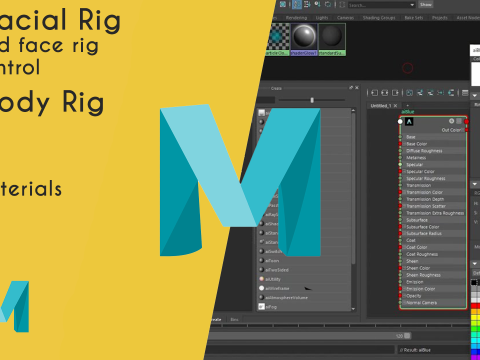Switch to the Shading Groups tab
Image resolution: width=480 pixels, height=360 pixels.
[379, 18]
